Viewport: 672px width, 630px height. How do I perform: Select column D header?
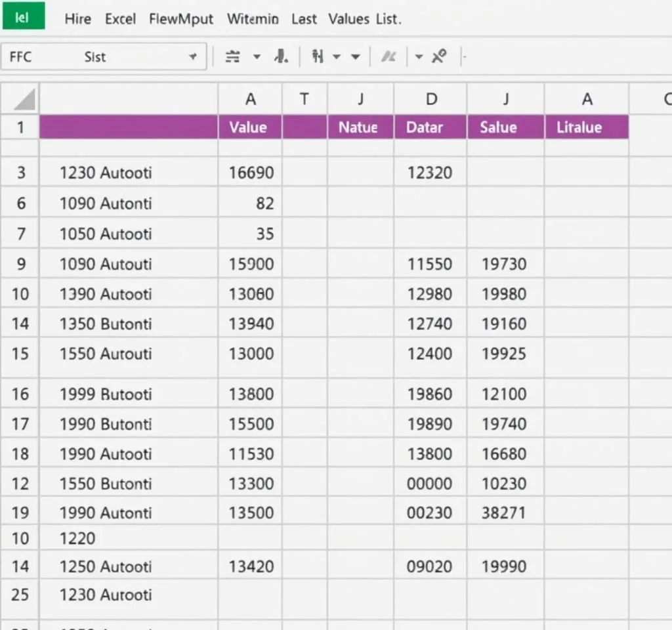tap(430, 99)
